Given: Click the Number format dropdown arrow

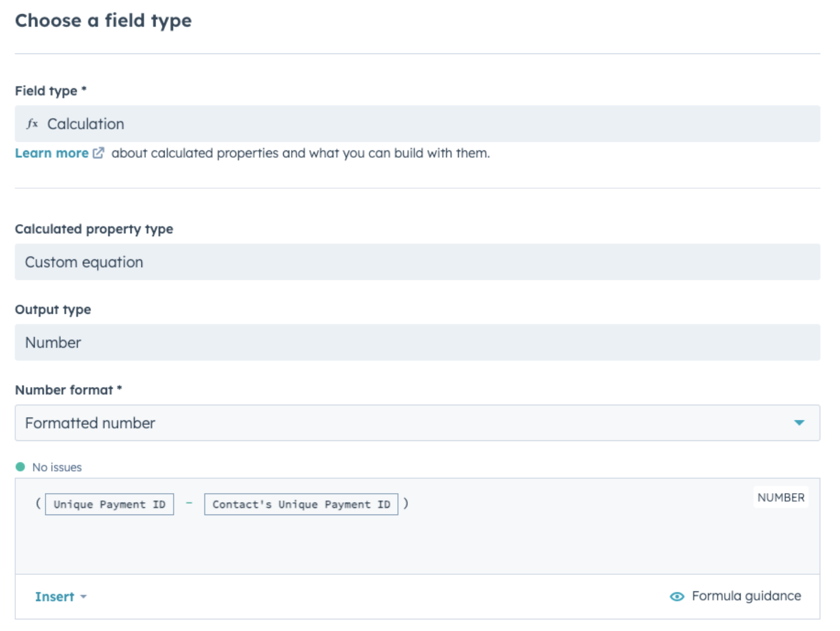Looking at the screenshot, I should pyautogui.click(x=799, y=423).
